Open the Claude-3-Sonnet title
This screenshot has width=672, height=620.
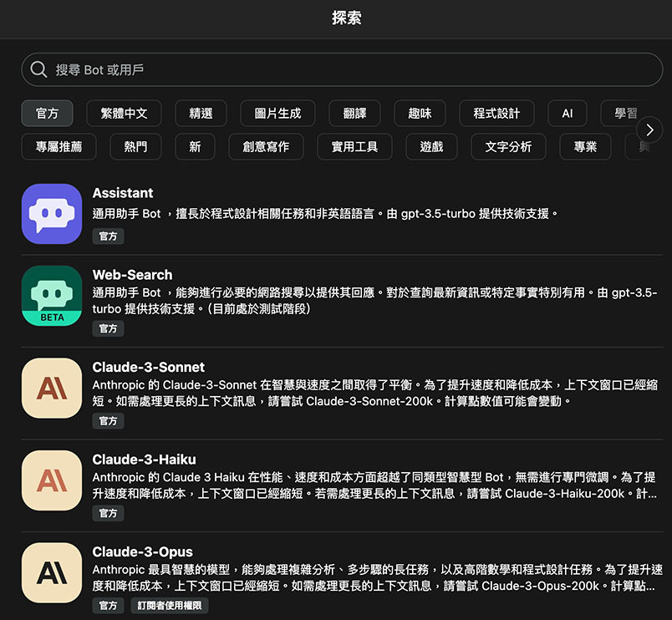pos(148,367)
